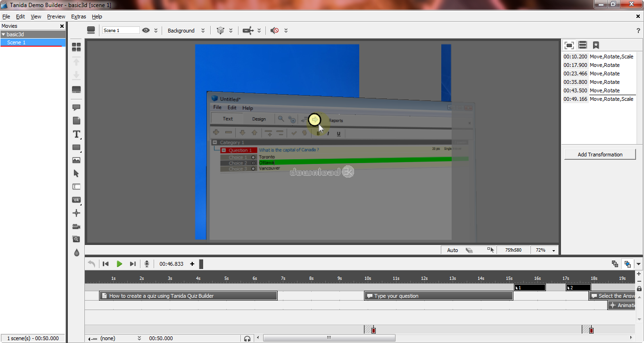The height and width of the screenshot is (343, 644).
Task: Select the text field input tool
Action: point(76,187)
